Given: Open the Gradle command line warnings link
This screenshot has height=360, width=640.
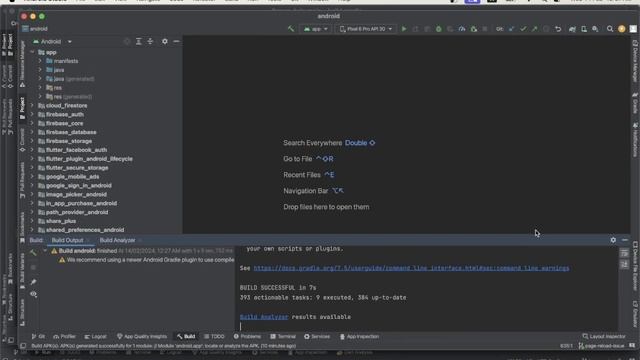Looking at the screenshot, I should pos(411,268).
